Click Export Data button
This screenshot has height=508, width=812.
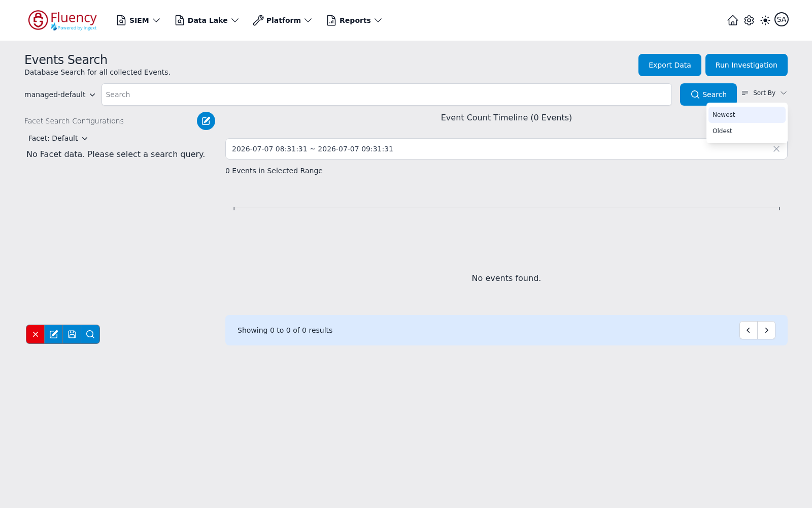point(670,65)
